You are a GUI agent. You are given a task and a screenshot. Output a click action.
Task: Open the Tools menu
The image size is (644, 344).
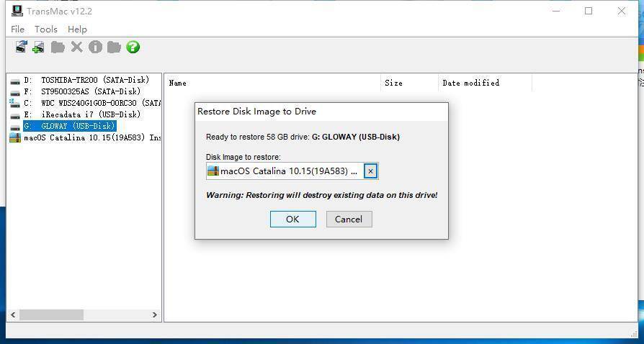pyautogui.click(x=45, y=29)
